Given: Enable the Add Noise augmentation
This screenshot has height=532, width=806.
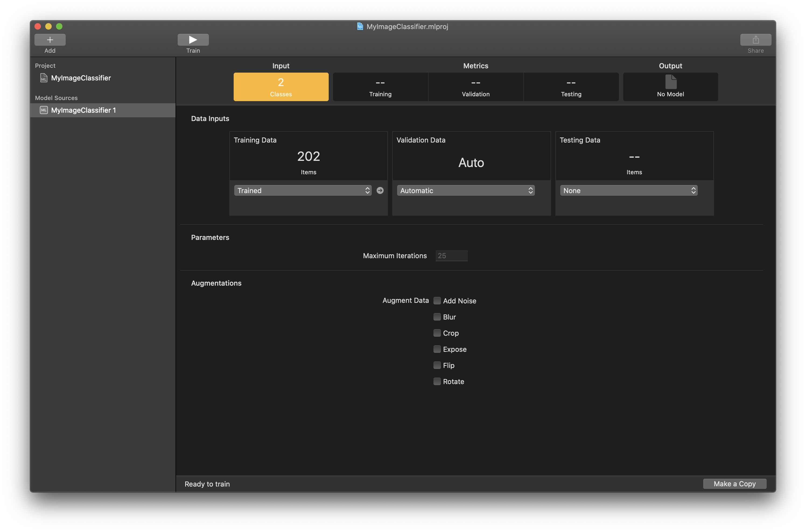Looking at the screenshot, I should (437, 301).
